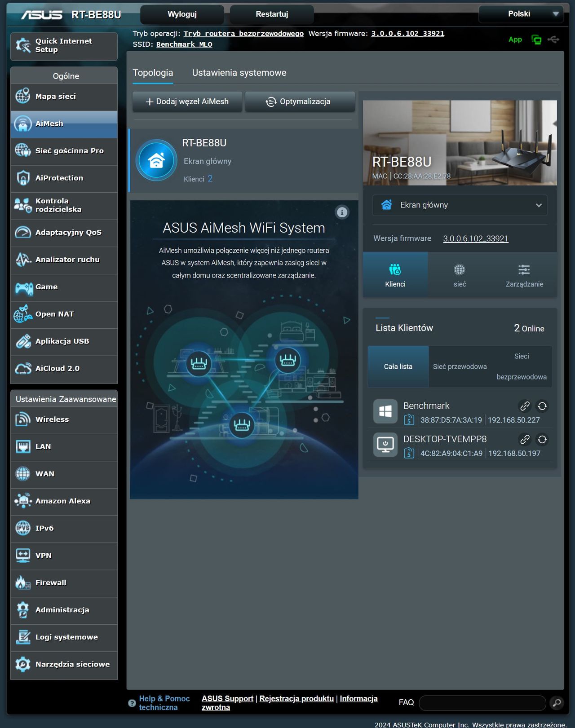
Task: Click the Wireless settings icon
Action: coord(23,419)
